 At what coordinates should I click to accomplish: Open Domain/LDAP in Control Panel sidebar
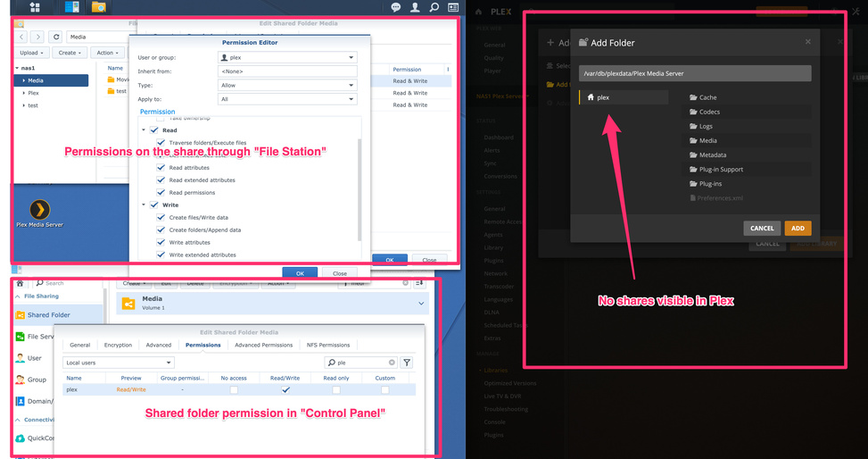[34, 401]
